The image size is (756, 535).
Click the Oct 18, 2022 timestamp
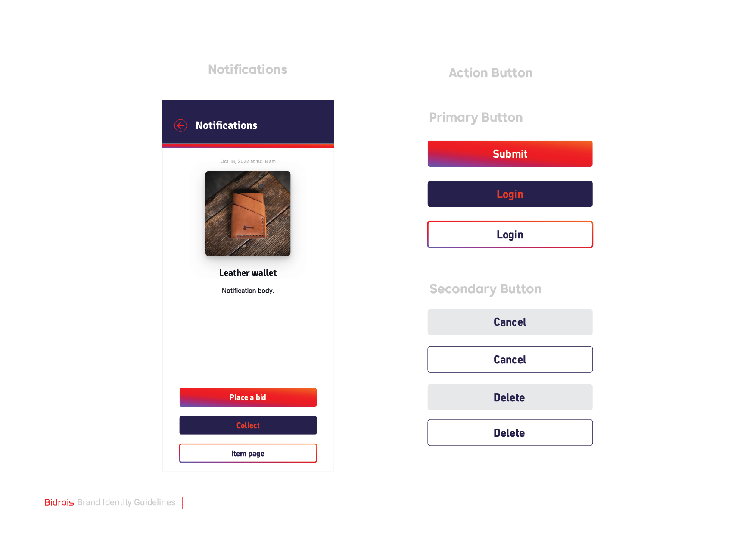point(248,161)
